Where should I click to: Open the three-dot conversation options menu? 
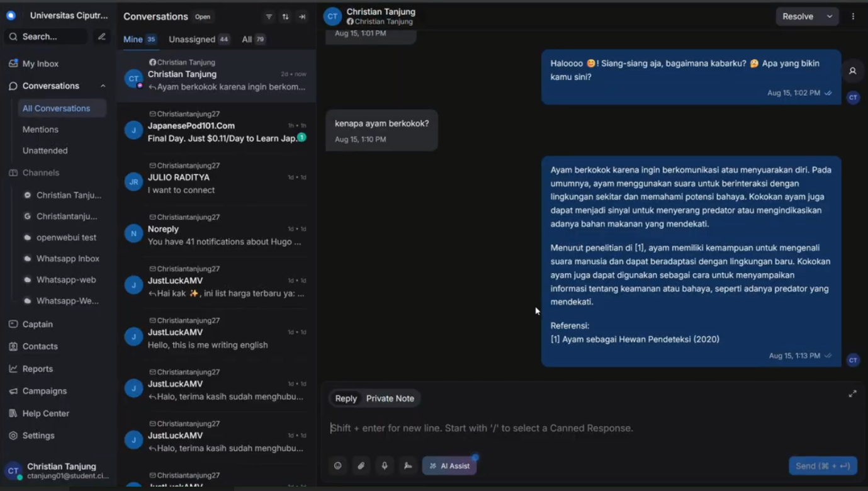click(x=853, y=16)
